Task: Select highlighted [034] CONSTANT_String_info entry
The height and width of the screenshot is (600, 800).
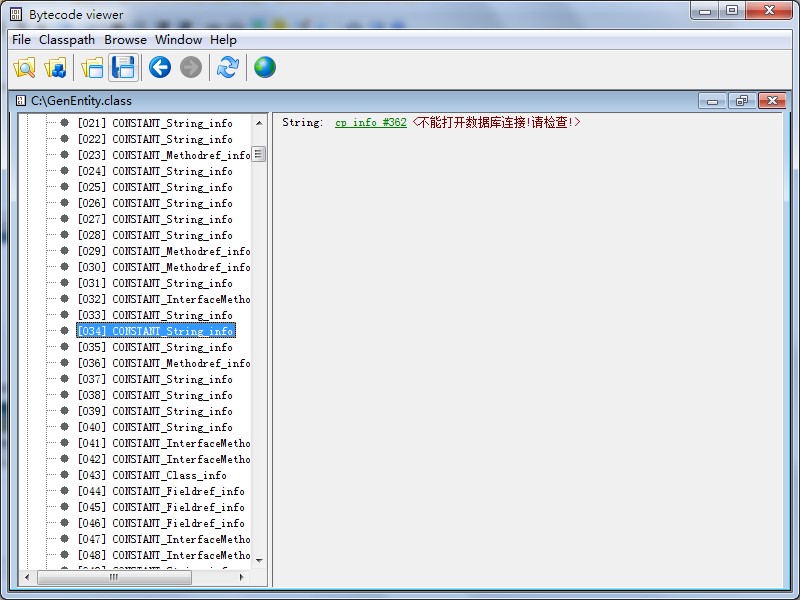Action: point(156,331)
